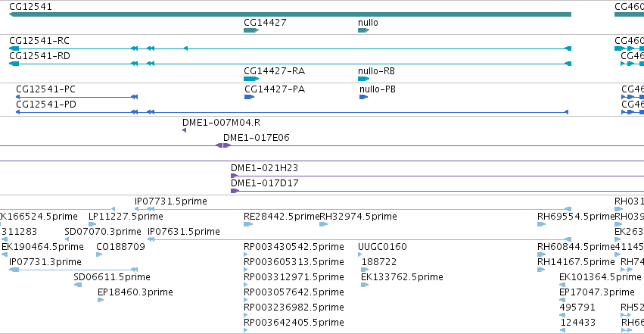Click the RE28442.5prime EST label
The width and height of the screenshot is (644, 334).
point(282,217)
